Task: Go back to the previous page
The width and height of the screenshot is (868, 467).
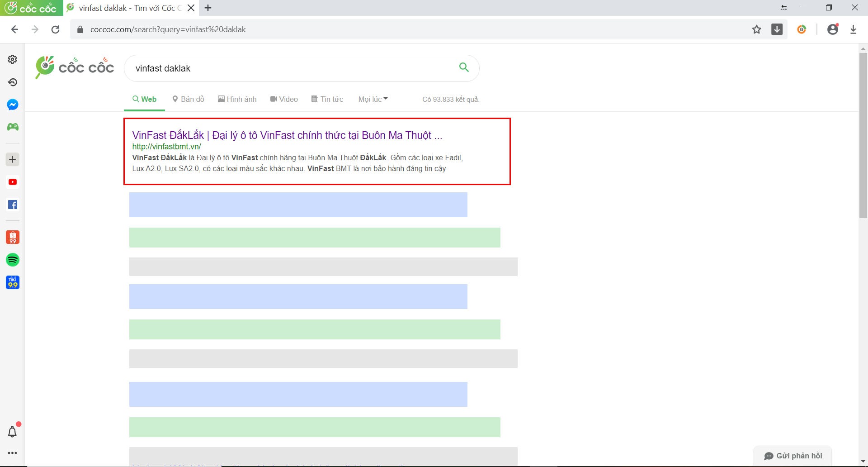Action: 14,29
